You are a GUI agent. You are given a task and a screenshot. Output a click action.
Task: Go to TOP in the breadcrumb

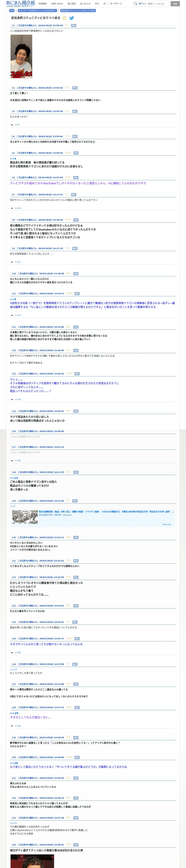point(12,10)
